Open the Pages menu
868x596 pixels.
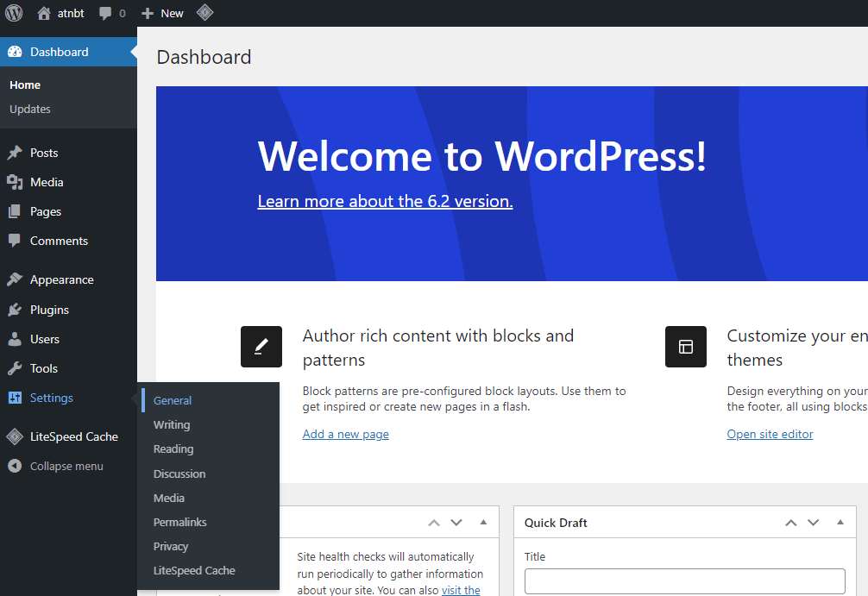pos(46,211)
